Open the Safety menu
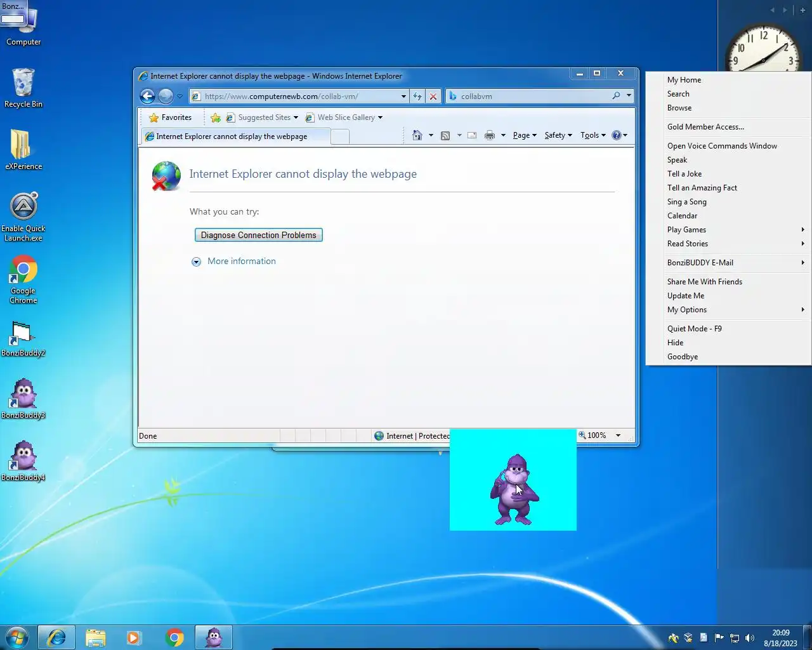 pos(558,135)
